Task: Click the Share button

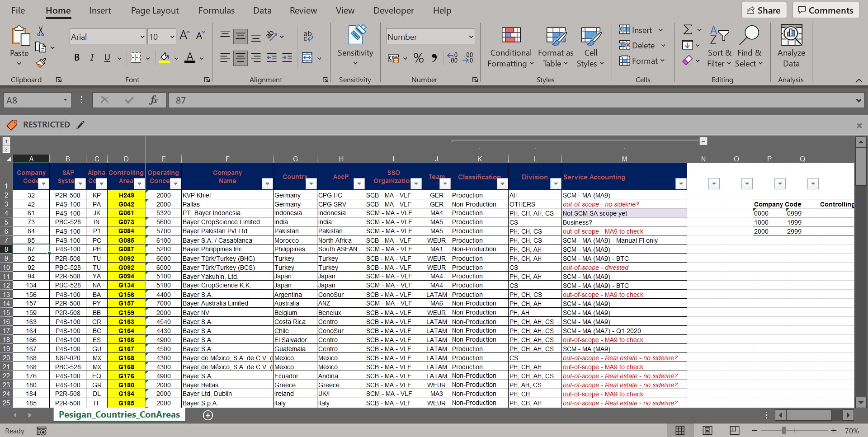Action: 764,10
